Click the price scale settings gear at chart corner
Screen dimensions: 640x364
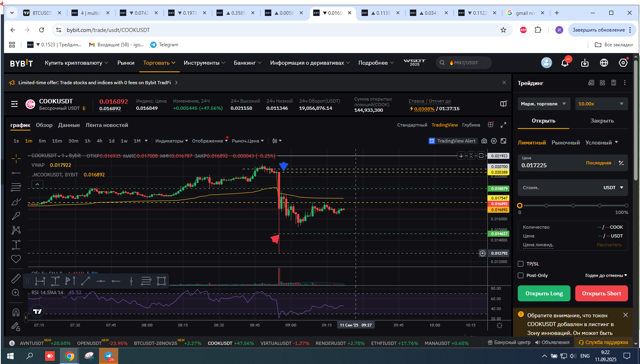(x=499, y=326)
